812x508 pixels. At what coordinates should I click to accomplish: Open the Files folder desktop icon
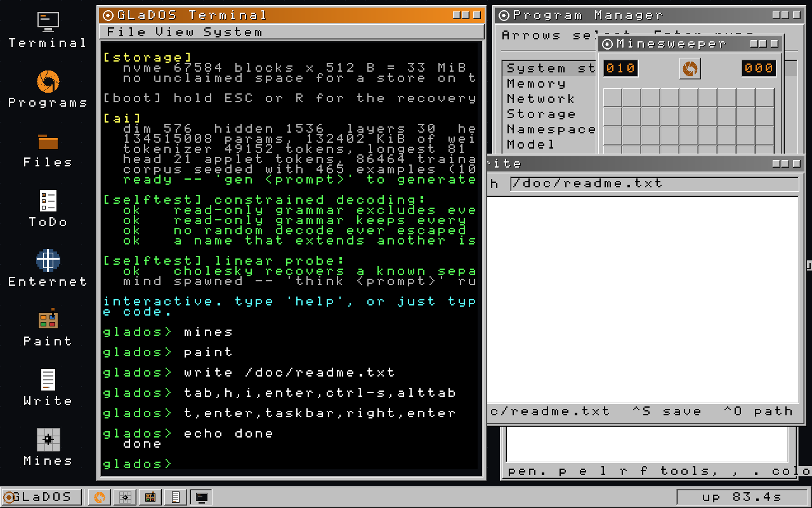tap(48, 149)
